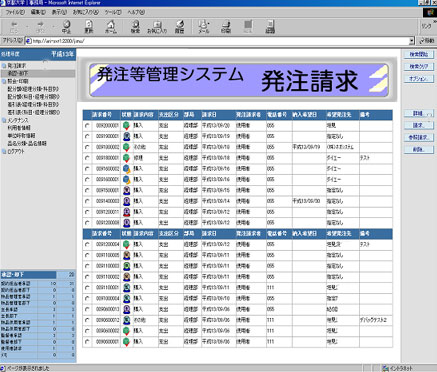Image resolution: width=437 pixels, height=372 pixels.
Task: Open the History (履歴) toolbar icon
Action: click(180, 26)
